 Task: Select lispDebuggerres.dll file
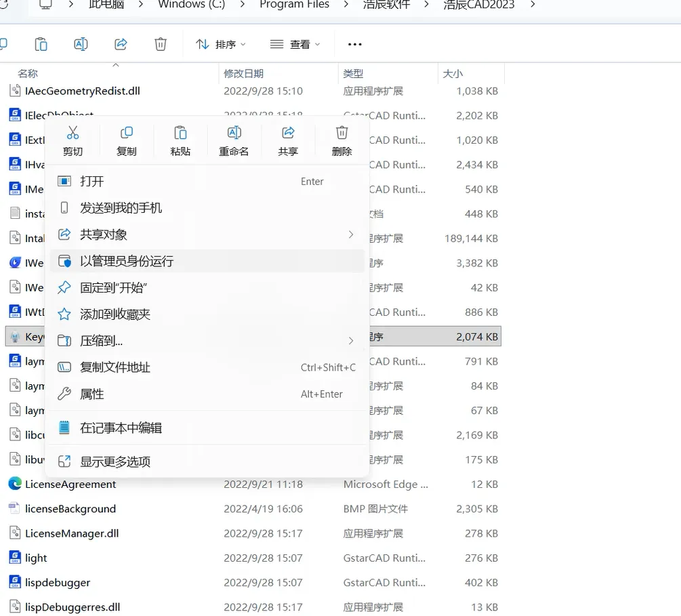click(x=253, y=607)
